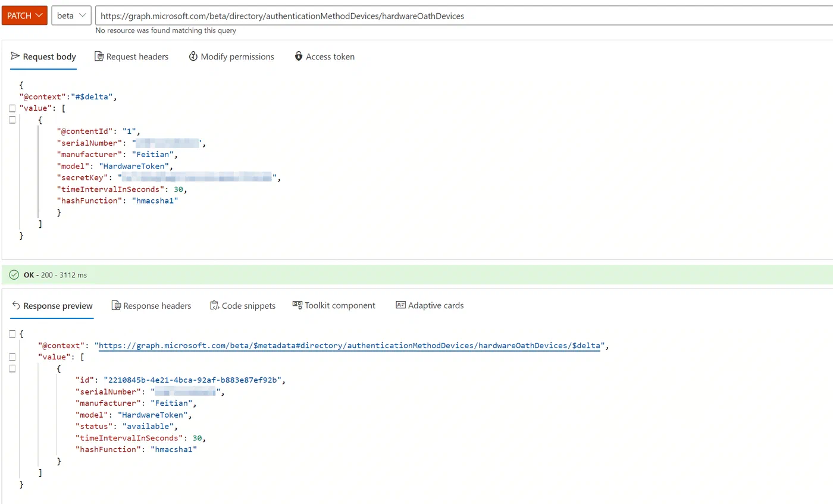This screenshot has height=504, width=833.
Task: Click the Request body send-arrow icon
Action: 15,57
